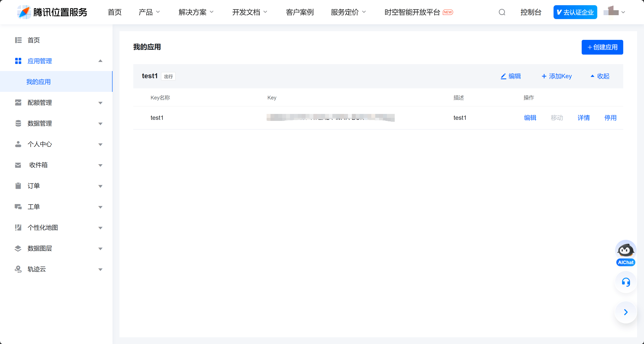644x344 pixels.
Task: Click the 收件箱 envelope icon
Action: (x=18, y=165)
